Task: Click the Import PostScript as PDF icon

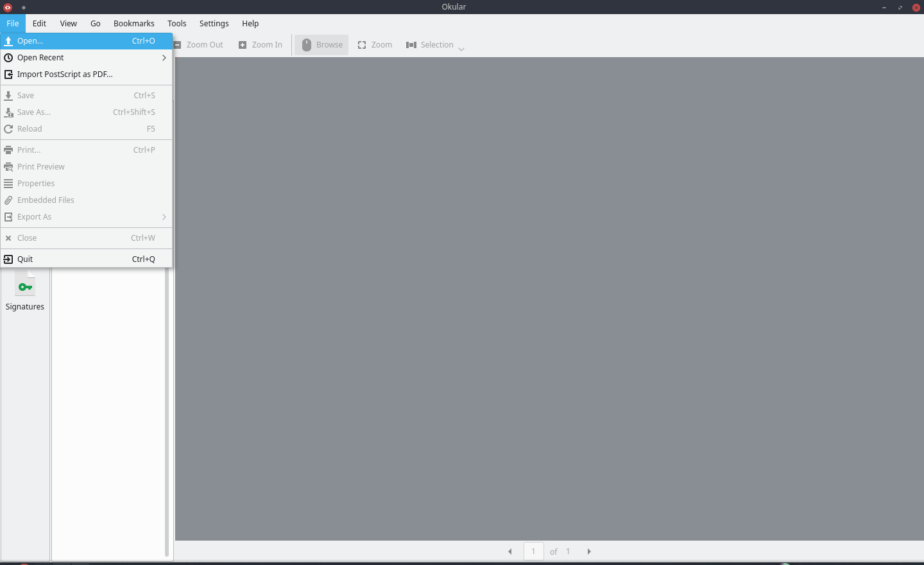Action: tap(8, 74)
